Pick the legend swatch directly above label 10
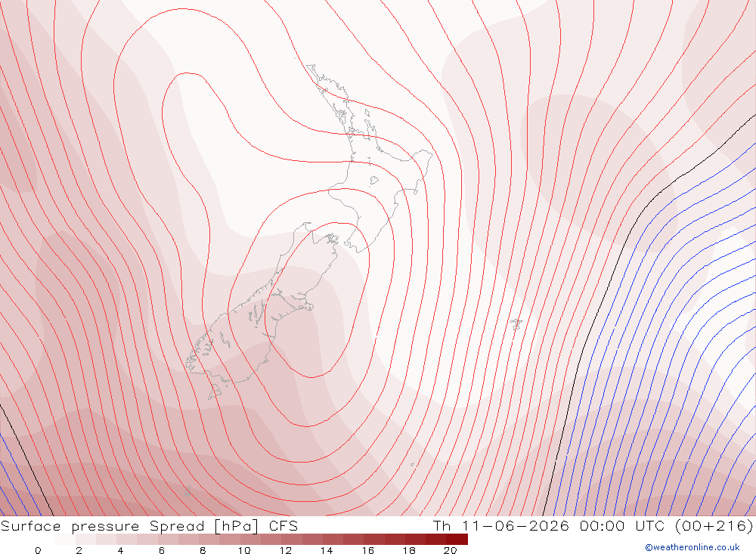 (x=250, y=539)
